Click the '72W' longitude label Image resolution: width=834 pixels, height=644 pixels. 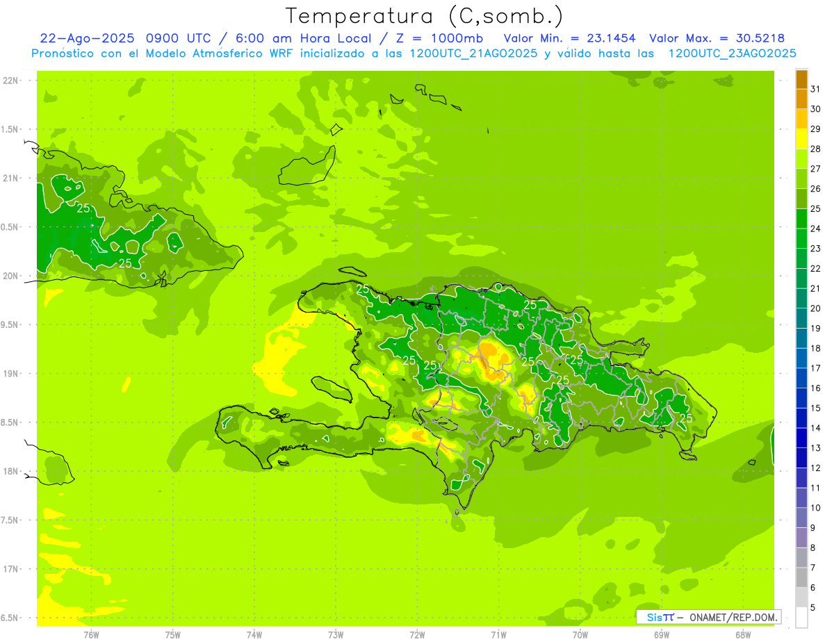pyautogui.click(x=417, y=634)
